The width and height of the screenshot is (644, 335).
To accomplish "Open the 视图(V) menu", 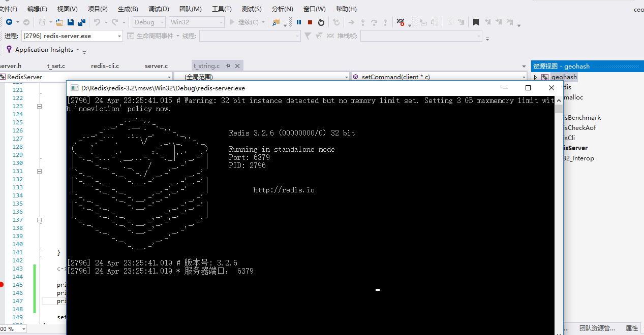I will (68, 9).
